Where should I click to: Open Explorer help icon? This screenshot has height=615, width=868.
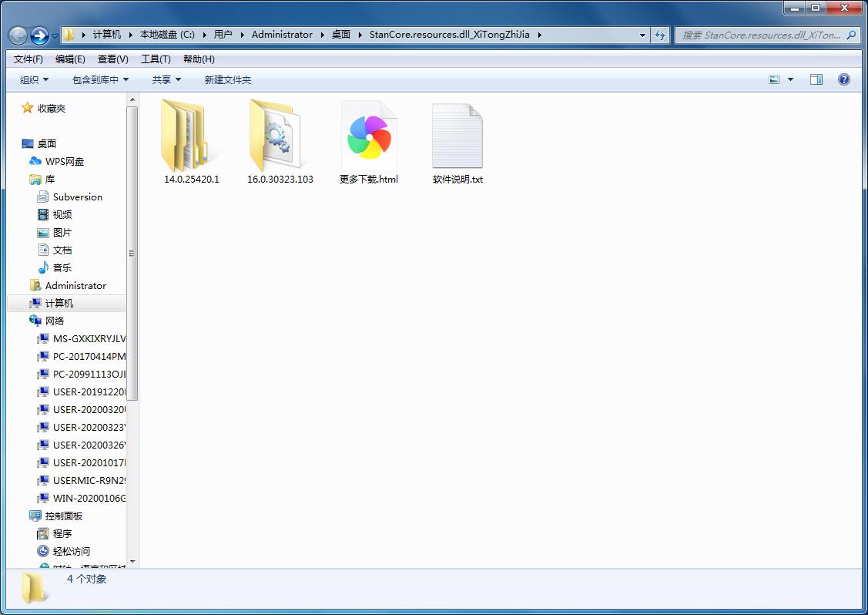coord(843,80)
